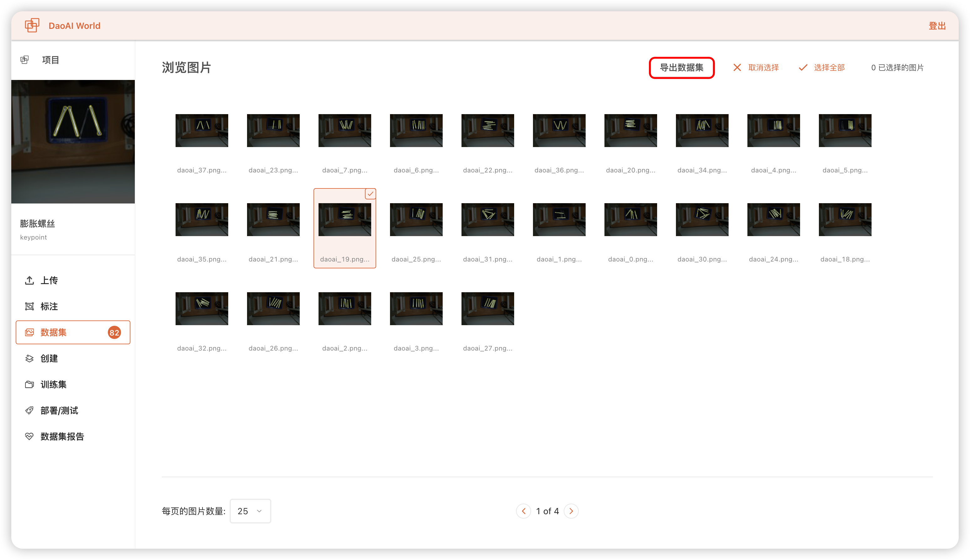Image resolution: width=970 pixels, height=560 pixels.
Task: Select the 数据集 menu item
Action: pyautogui.click(x=73, y=332)
